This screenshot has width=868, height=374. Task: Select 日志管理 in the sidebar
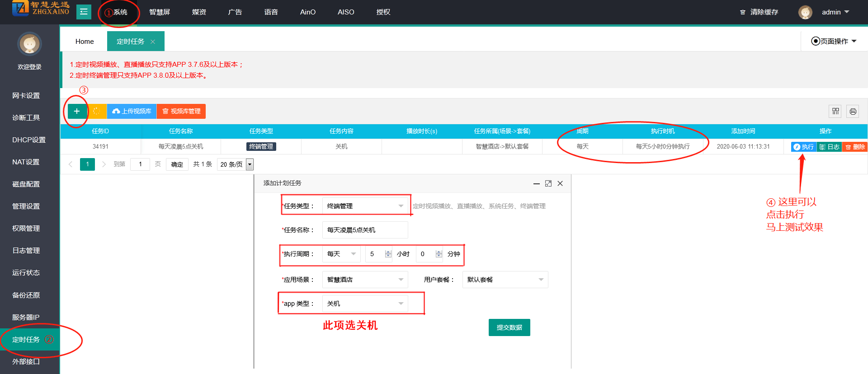[26, 250]
